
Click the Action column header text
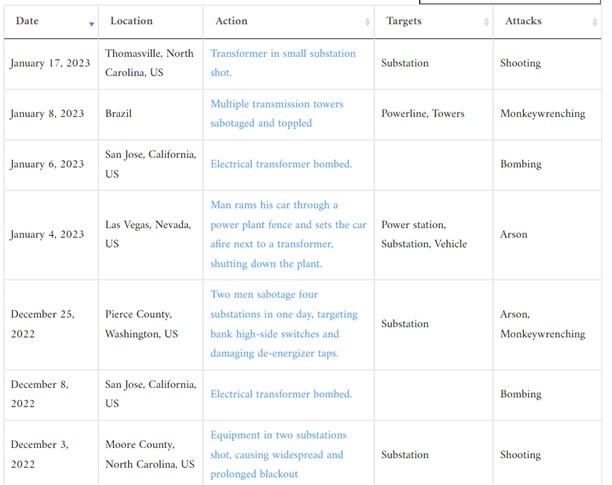click(x=231, y=21)
